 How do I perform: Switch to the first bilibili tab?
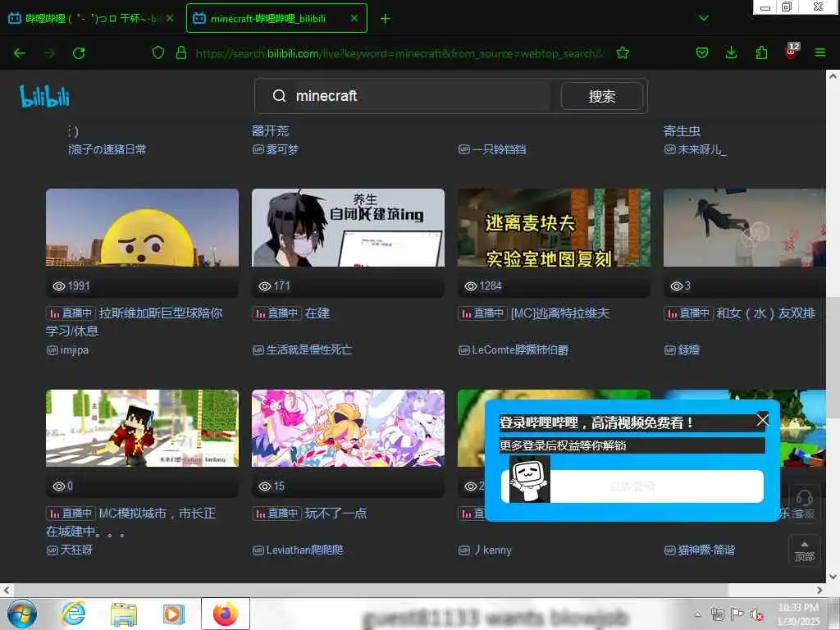[85, 18]
